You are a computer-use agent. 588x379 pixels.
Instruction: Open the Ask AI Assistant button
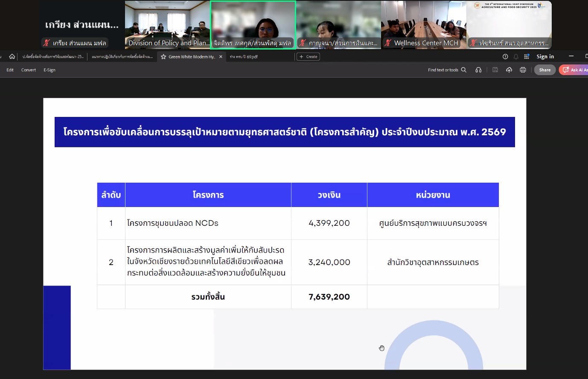click(574, 70)
